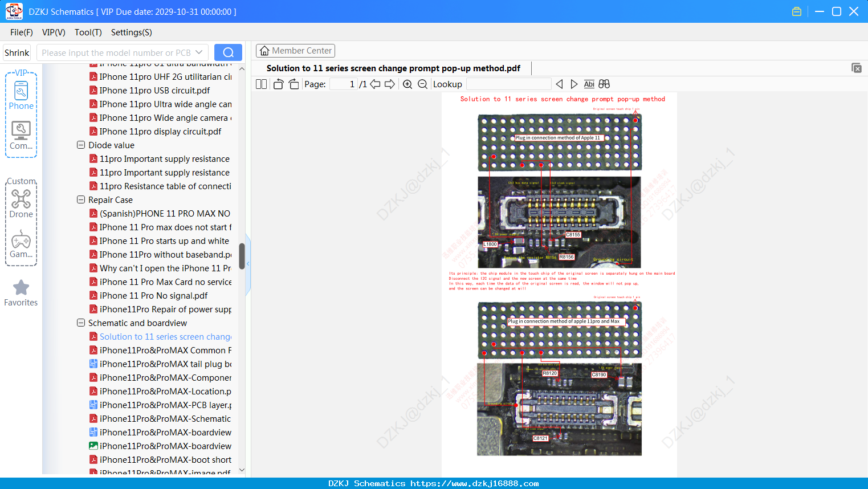Click the binoculars search icon

pos(604,84)
